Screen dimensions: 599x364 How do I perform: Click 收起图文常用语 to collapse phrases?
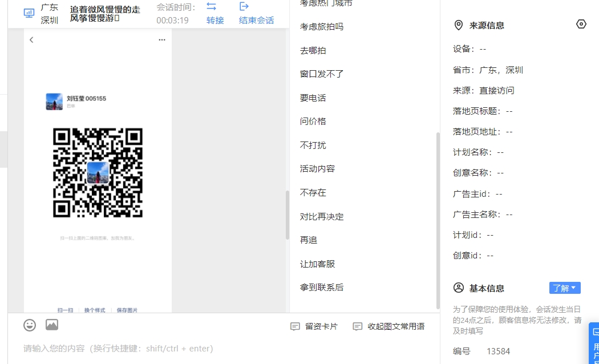tap(388, 326)
